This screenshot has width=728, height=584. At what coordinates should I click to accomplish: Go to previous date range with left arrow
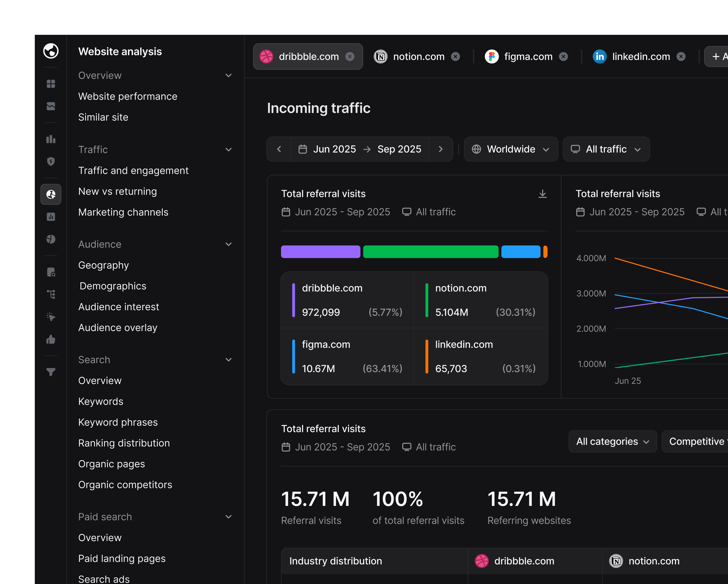click(x=279, y=149)
